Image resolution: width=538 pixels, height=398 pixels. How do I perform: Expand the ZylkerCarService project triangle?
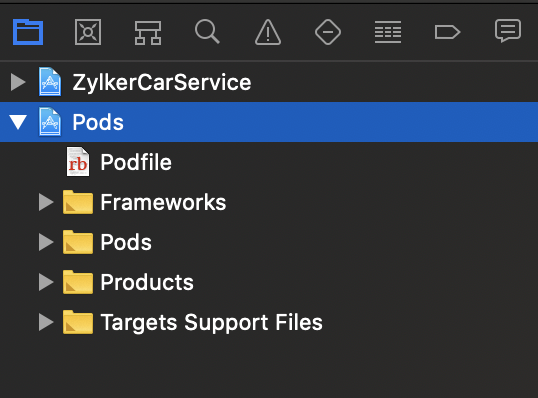click(18, 82)
